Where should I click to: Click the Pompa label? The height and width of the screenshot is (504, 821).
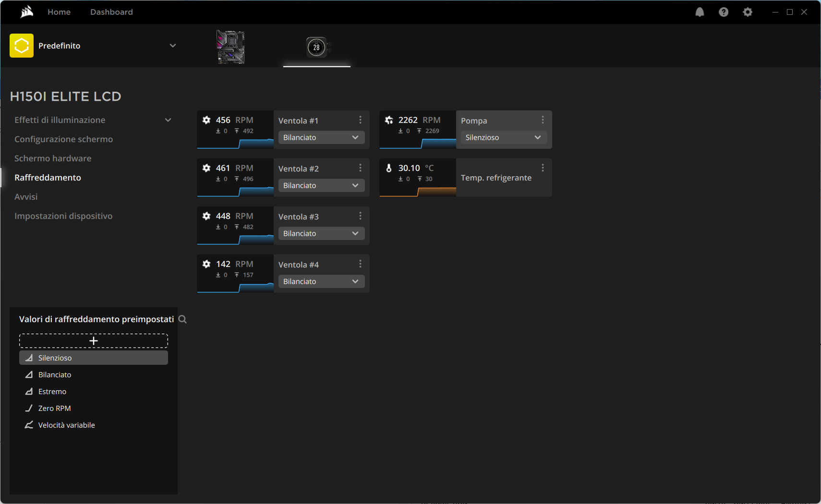(x=474, y=120)
